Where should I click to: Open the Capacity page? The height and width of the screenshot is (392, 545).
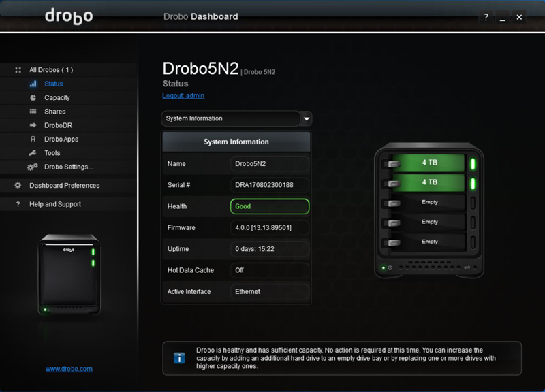click(x=57, y=97)
